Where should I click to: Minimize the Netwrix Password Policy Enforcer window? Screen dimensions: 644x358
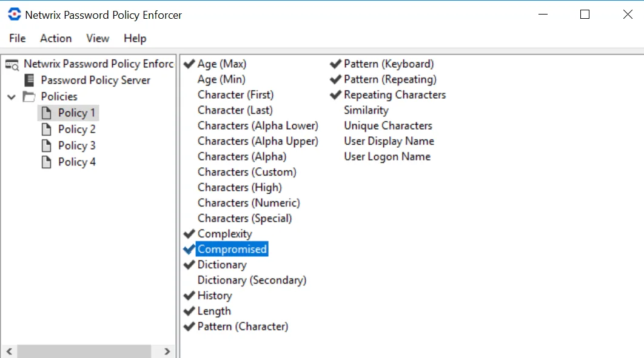[543, 15]
